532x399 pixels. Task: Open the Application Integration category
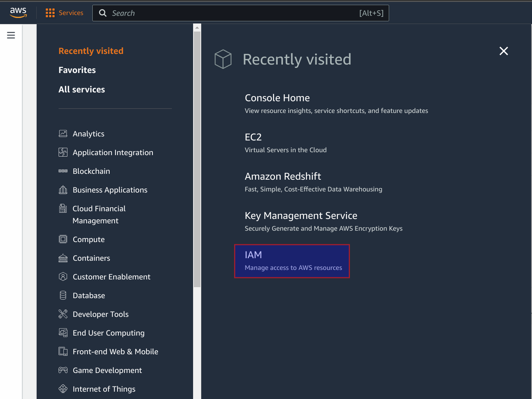(x=113, y=153)
